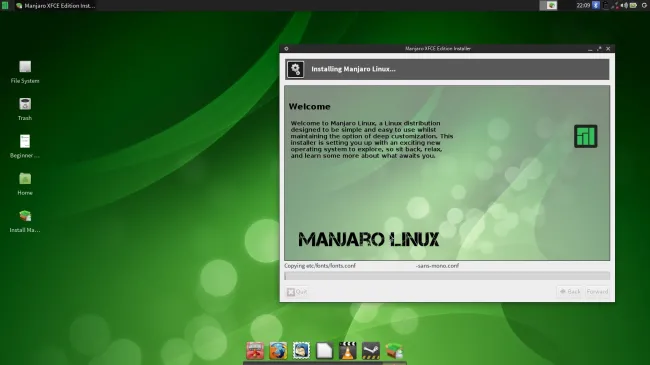
Task: Minimize the installer window
Action: click(590, 49)
